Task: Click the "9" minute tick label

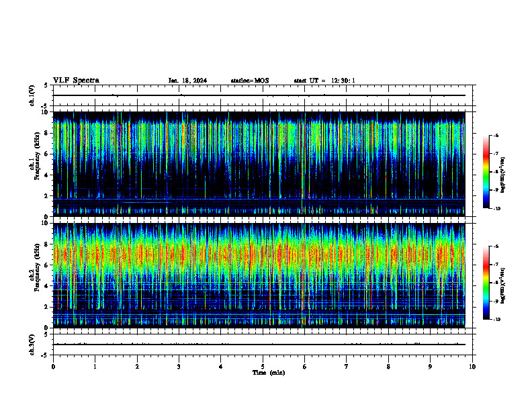Action: pos(430,367)
